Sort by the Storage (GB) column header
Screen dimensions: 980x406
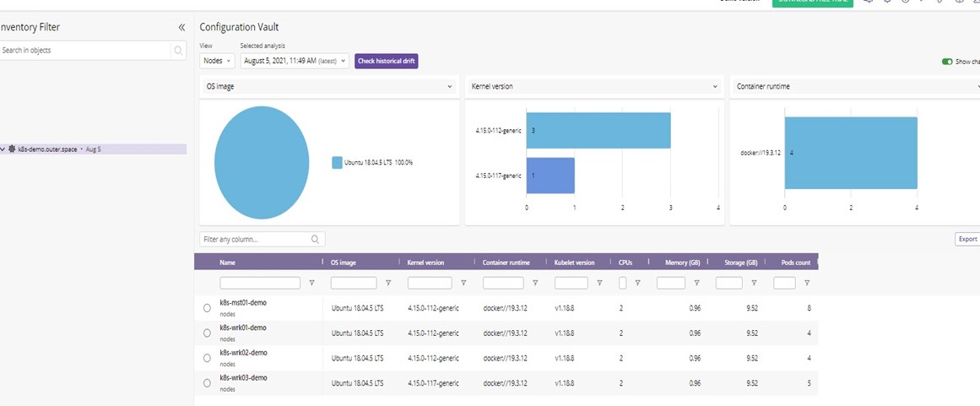(x=740, y=263)
